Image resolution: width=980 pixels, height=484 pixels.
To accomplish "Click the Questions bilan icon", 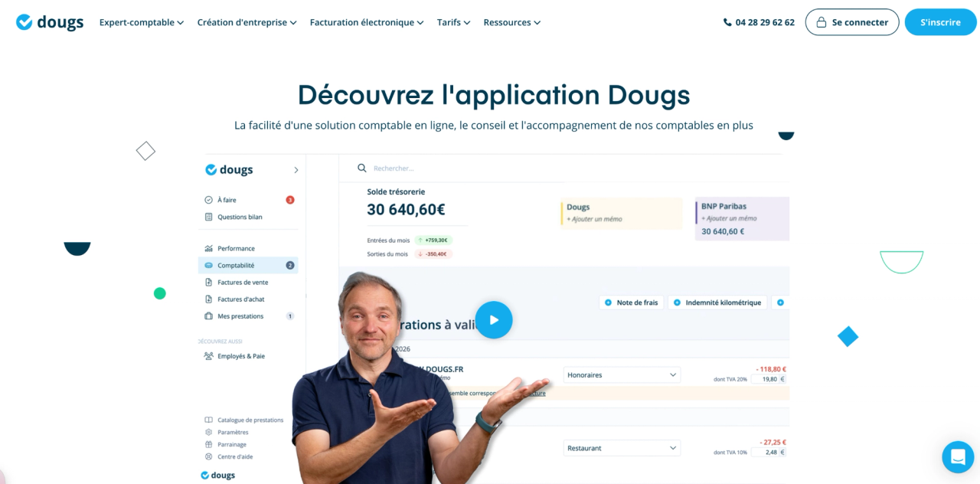I will (208, 217).
